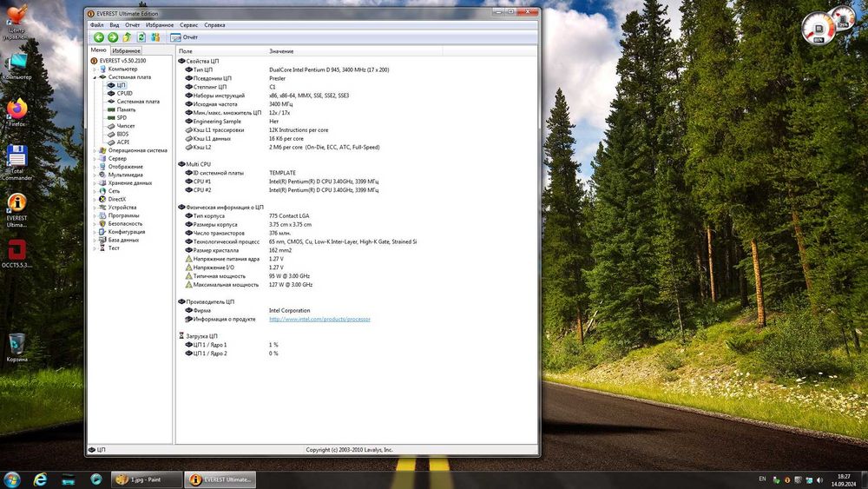This screenshot has height=489, width=868.
Task: Click the people icon in EVEREST toolbar
Action: click(155, 37)
